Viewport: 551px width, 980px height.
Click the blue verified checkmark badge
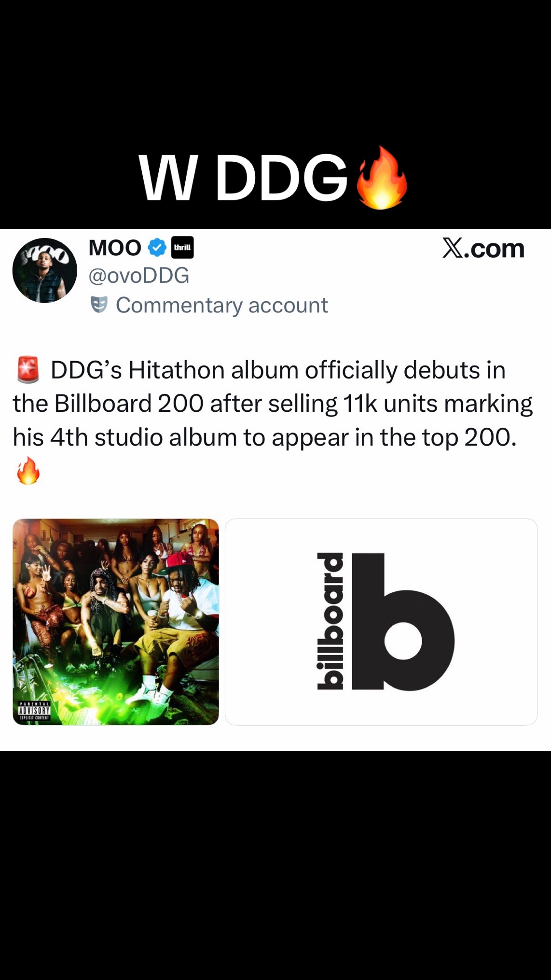(x=157, y=248)
